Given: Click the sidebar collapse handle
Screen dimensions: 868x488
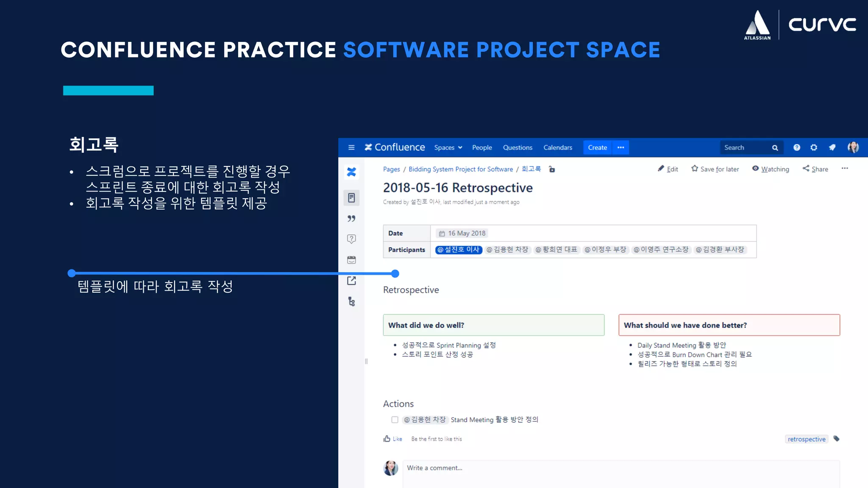Looking at the screenshot, I should (x=366, y=361).
